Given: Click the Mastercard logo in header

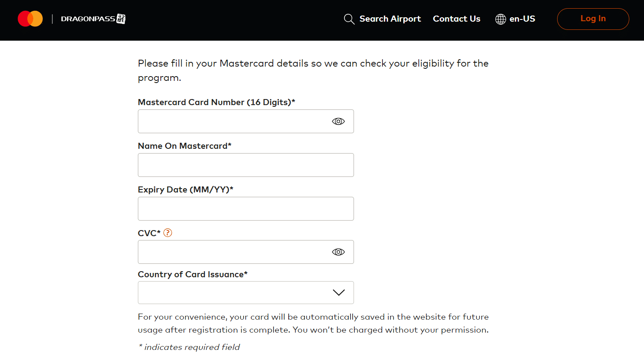Looking at the screenshot, I should tap(30, 19).
